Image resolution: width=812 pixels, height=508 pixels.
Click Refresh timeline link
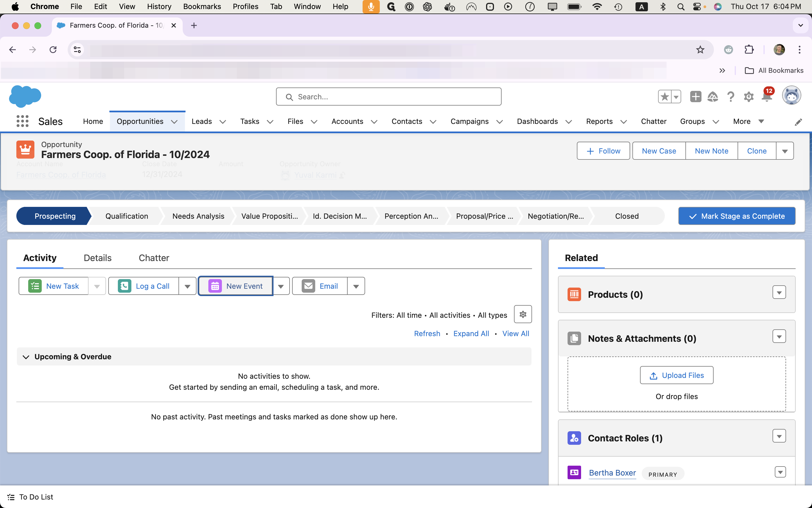click(427, 334)
